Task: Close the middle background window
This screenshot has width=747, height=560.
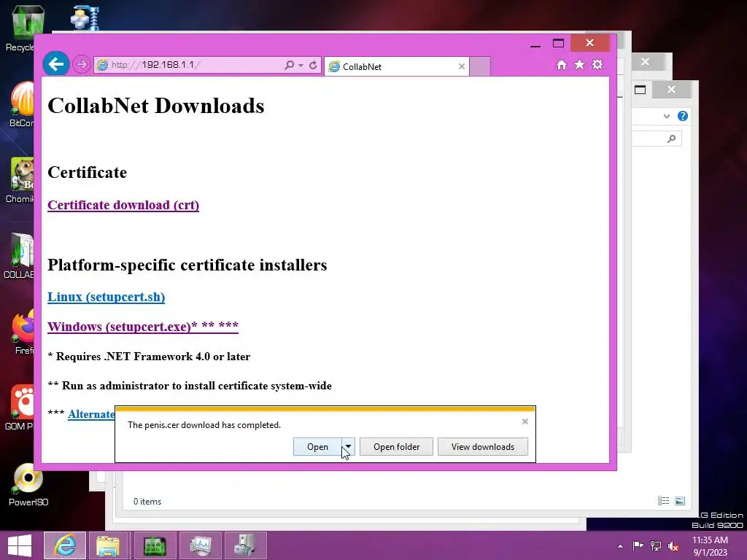Action: (645, 62)
